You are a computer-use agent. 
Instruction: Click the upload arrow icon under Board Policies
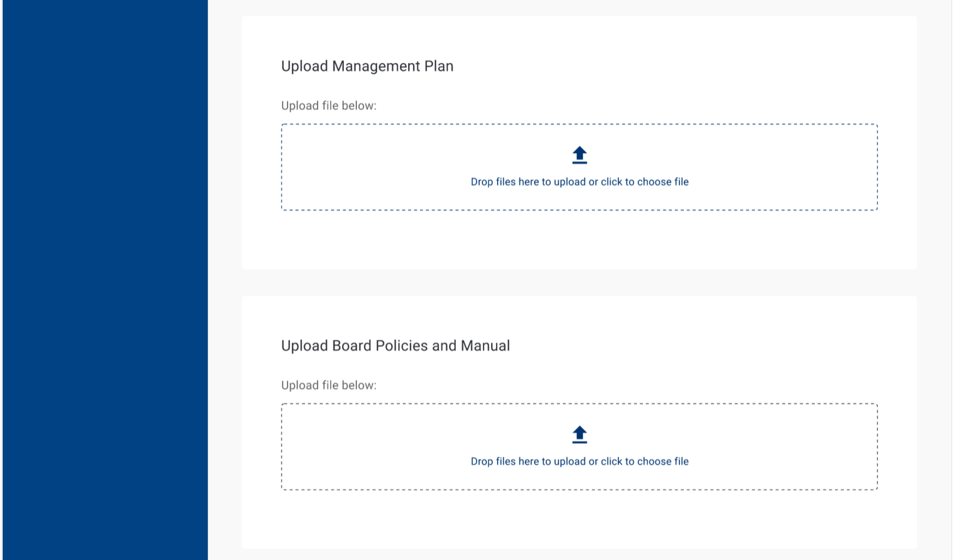pos(579,434)
